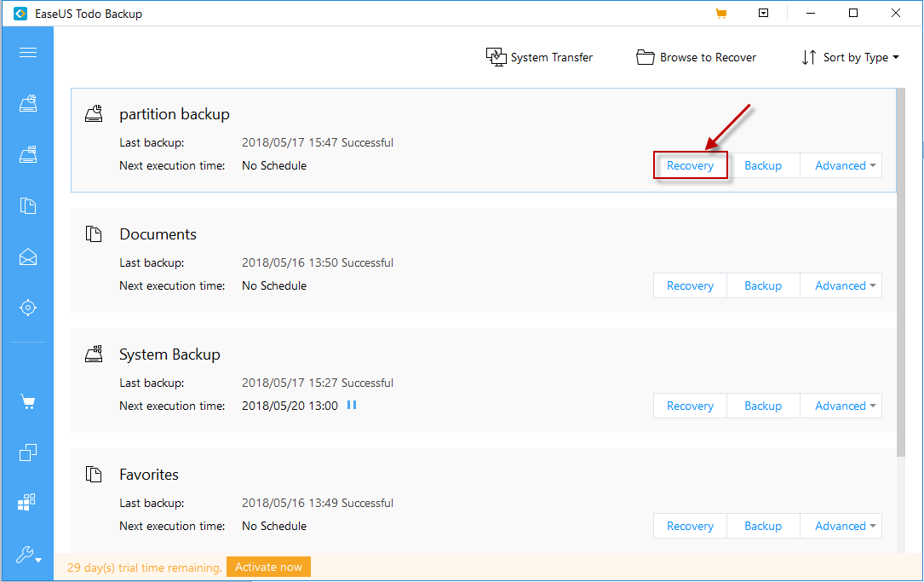Select Mail Backup sidebar icon
This screenshot has height=582, width=924.
coord(28,257)
